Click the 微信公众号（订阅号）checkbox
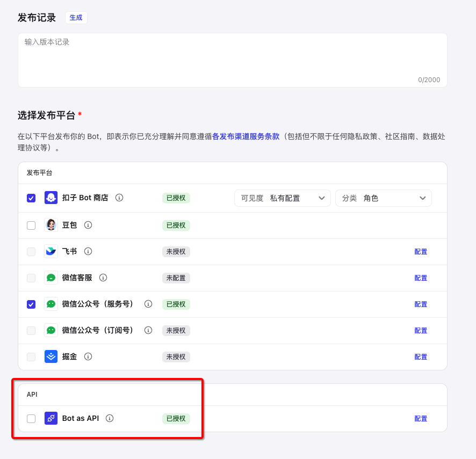Image resolution: width=476 pixels, height=459 pixels. (x=31, y=331)
